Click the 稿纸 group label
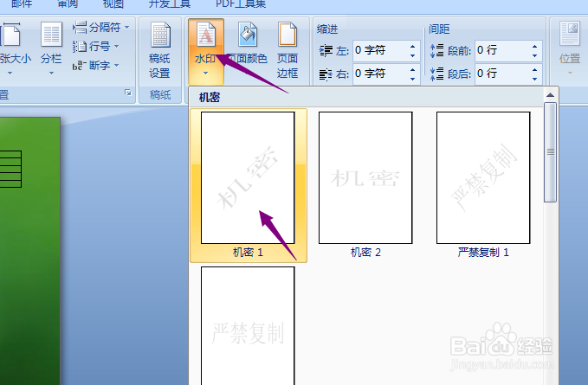 coord(160,95)
